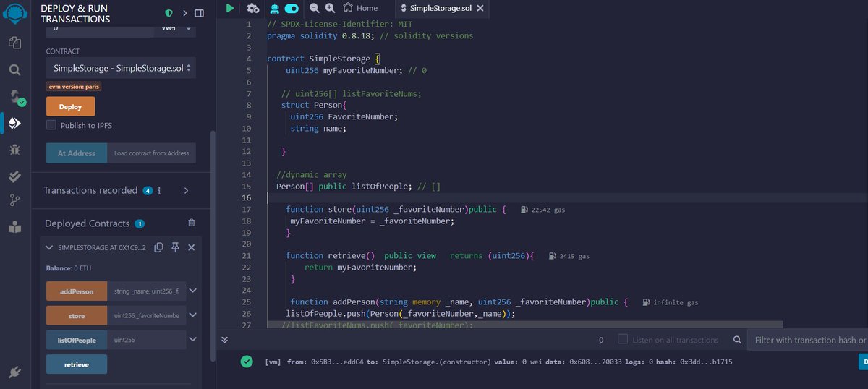Collapse the terminal with double chevron
This screenshot has width=868, height=389.
(x=224, y=340)
